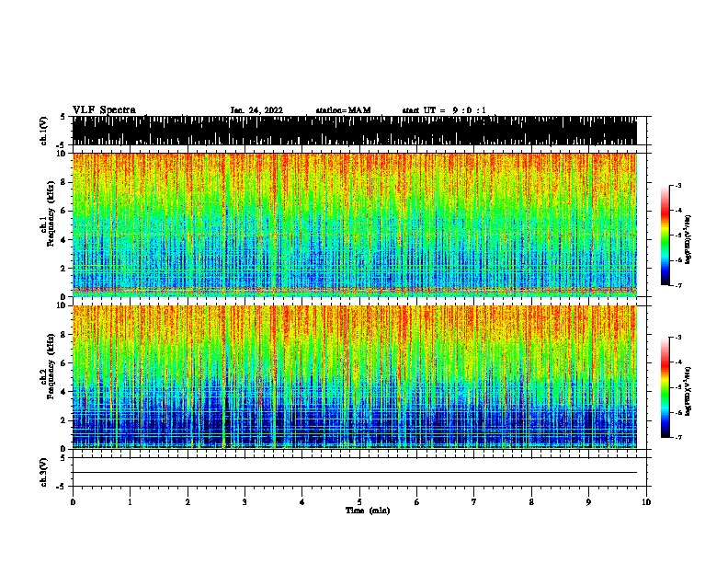Click the "VLF Spectra" plot title
This screenshot has width=728, height=563.
coord(104,110)
